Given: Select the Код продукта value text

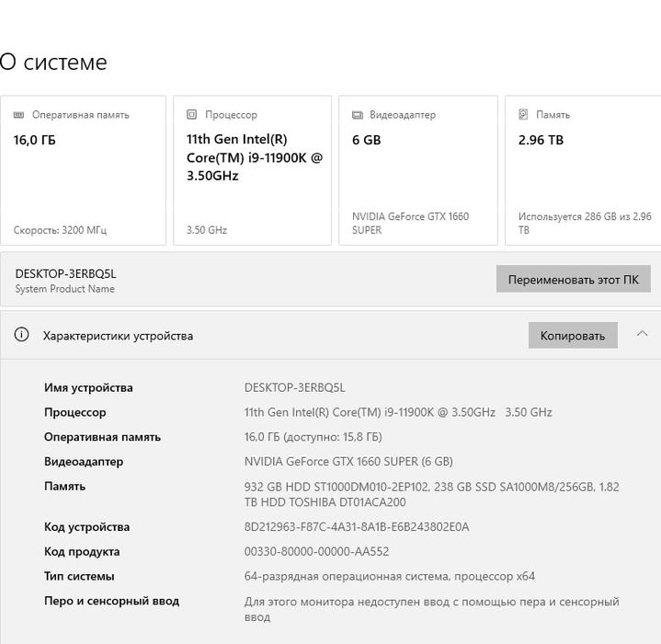Looking at the screenshot, I should click(316, 552).
